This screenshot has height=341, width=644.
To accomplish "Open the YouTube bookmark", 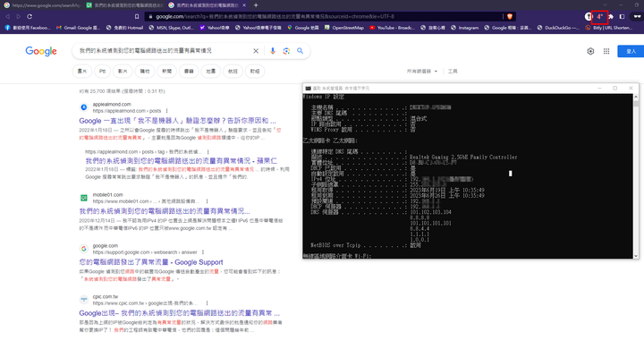I will 392,28.
